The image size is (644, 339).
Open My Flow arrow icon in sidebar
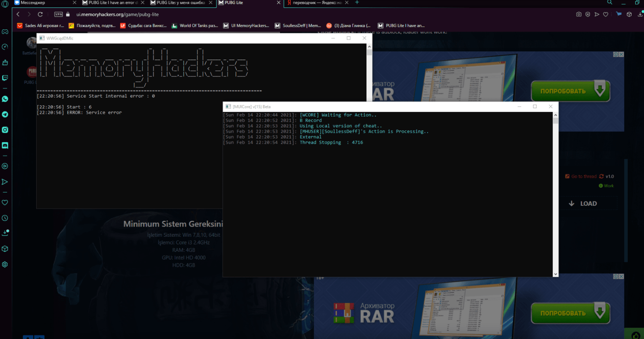coord(5,182)
